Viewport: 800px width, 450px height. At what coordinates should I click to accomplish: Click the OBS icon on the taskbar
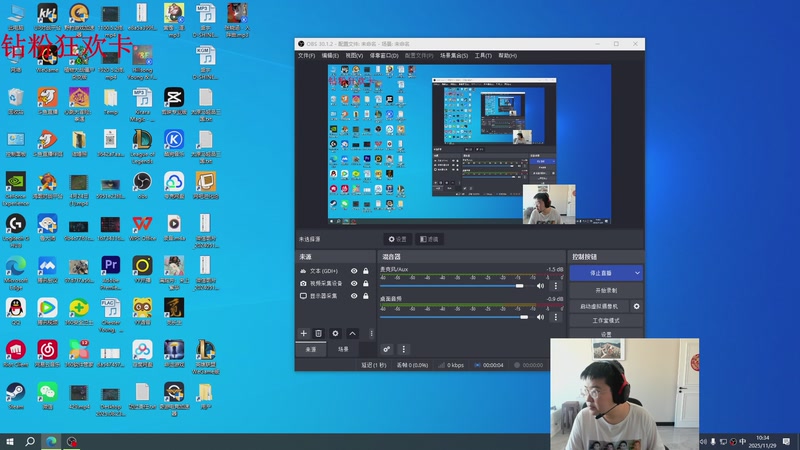(72, 441)
